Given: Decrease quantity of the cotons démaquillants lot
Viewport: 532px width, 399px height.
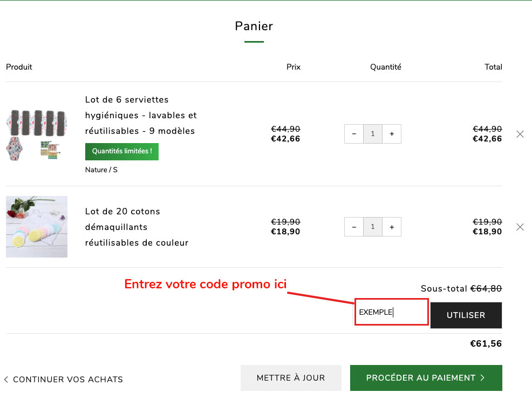Looking at the screenshot, I should (x=354, y=227).
